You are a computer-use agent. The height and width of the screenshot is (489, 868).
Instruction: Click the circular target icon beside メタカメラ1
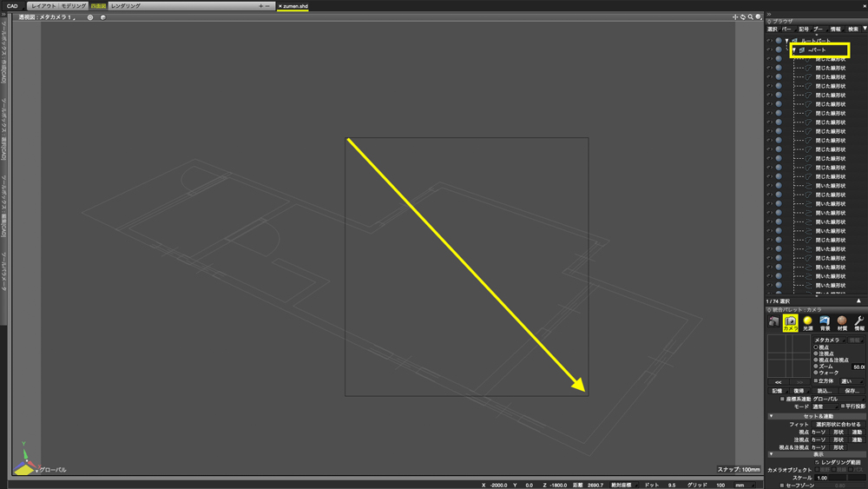[90, 17]
